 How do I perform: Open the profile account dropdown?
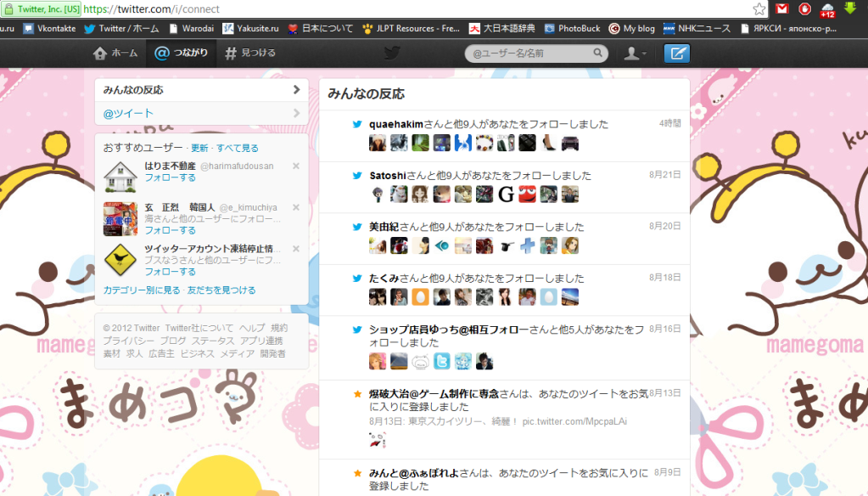tap(635, 54)
